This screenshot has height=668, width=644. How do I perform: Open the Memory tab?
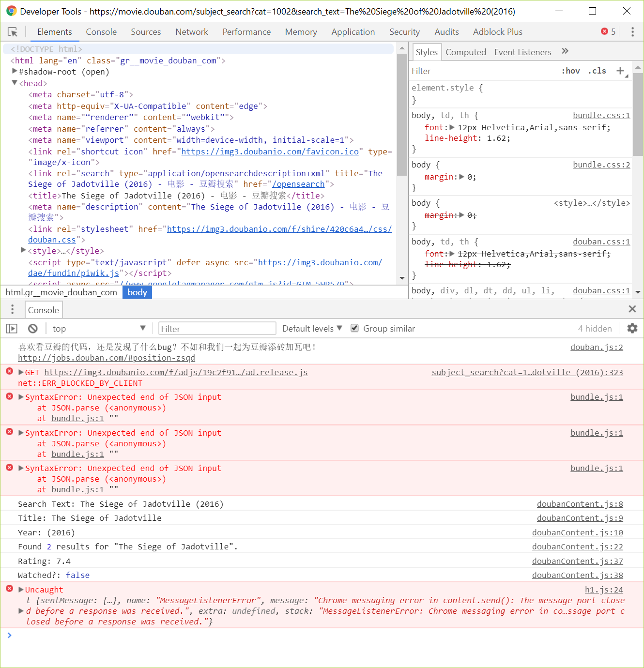301,32
